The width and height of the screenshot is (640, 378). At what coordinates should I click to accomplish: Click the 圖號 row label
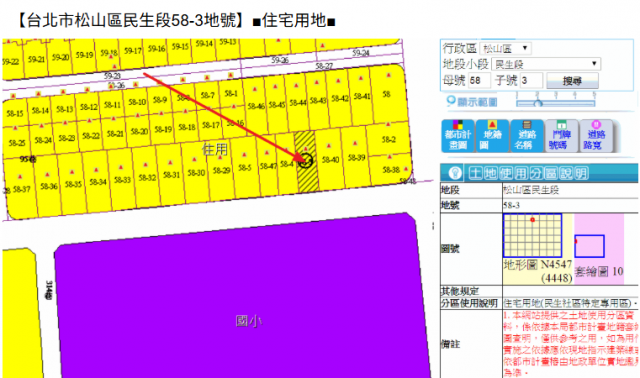[x=451, y=249]
